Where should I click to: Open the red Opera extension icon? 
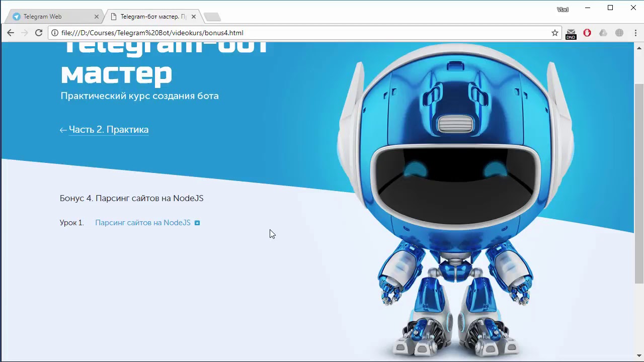pyautogui.click(x=587, y=33)
